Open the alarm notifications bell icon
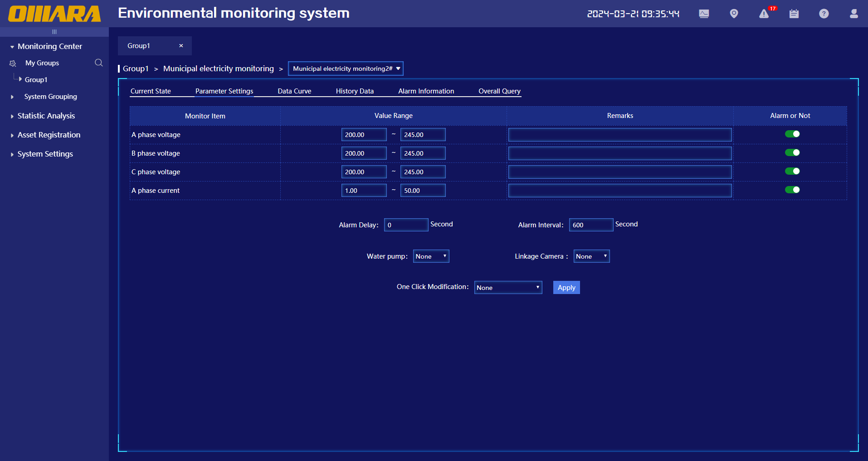 tap(764, 14)
